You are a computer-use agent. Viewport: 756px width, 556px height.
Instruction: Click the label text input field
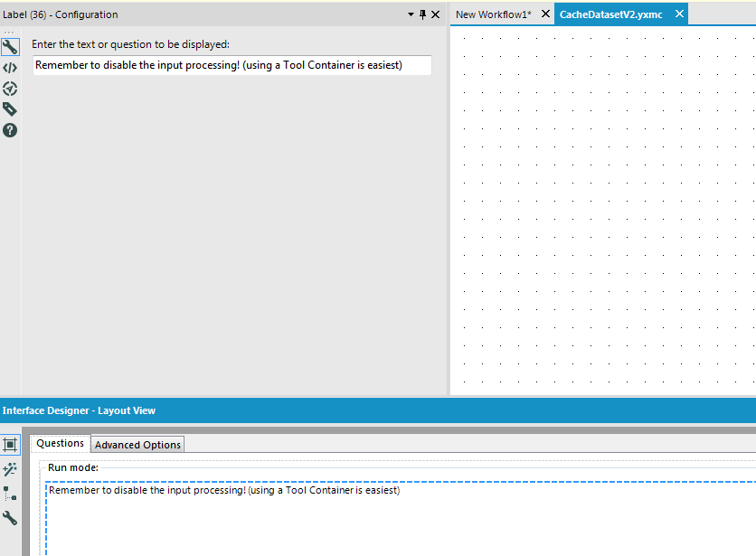click(232, 65)
